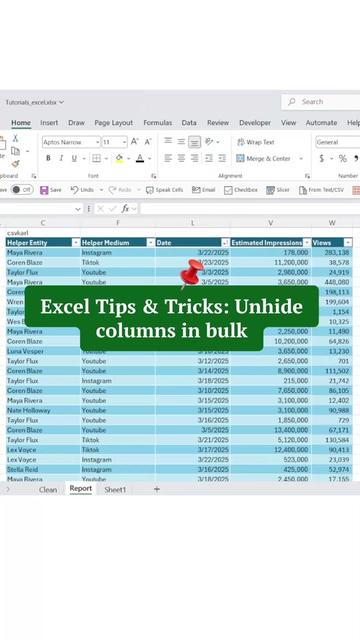
Task: Open the Page Layout tab
Action: [x=113, y=123]
